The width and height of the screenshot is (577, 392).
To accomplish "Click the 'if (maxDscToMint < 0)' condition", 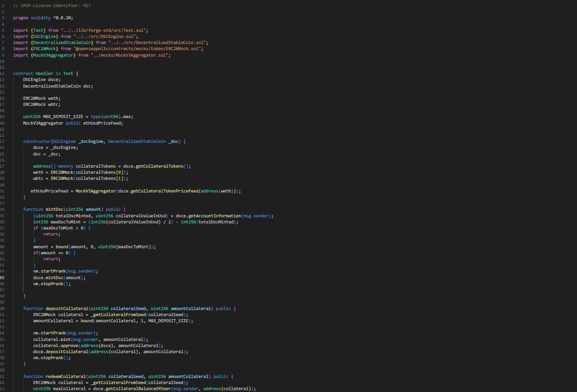I will click(59, 228).
